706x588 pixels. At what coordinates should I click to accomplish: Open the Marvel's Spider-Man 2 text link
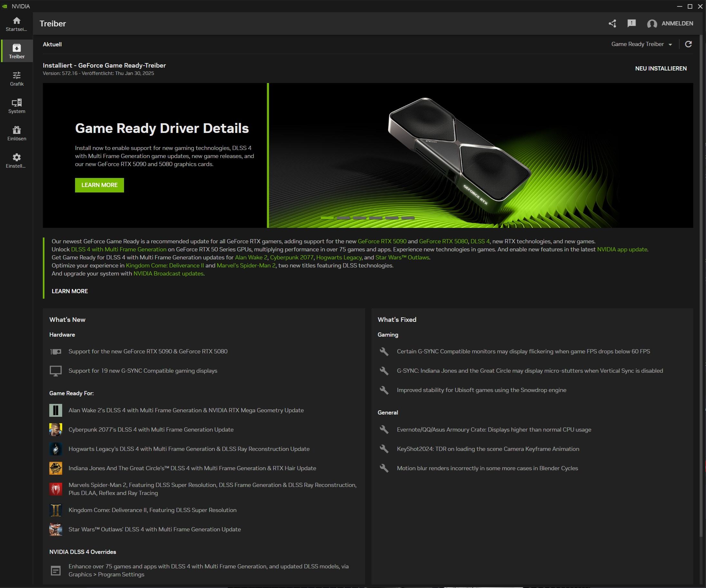[x=246, y=266]
